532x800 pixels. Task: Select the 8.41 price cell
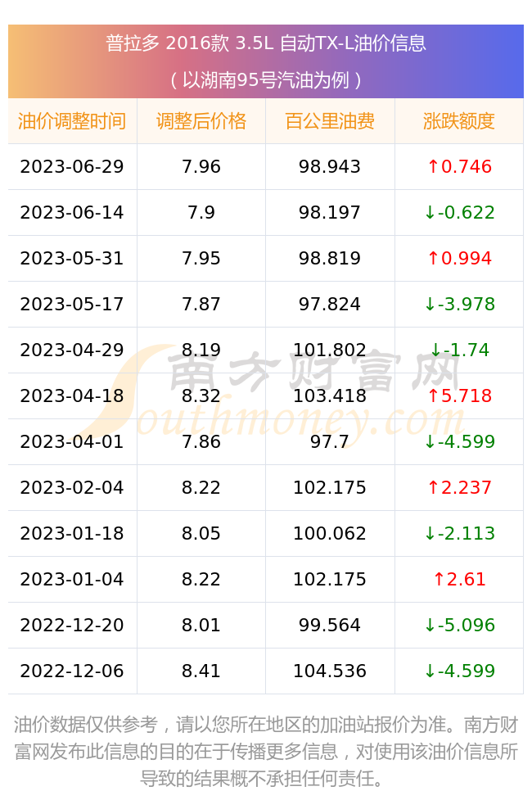click(x=201, y=671)
